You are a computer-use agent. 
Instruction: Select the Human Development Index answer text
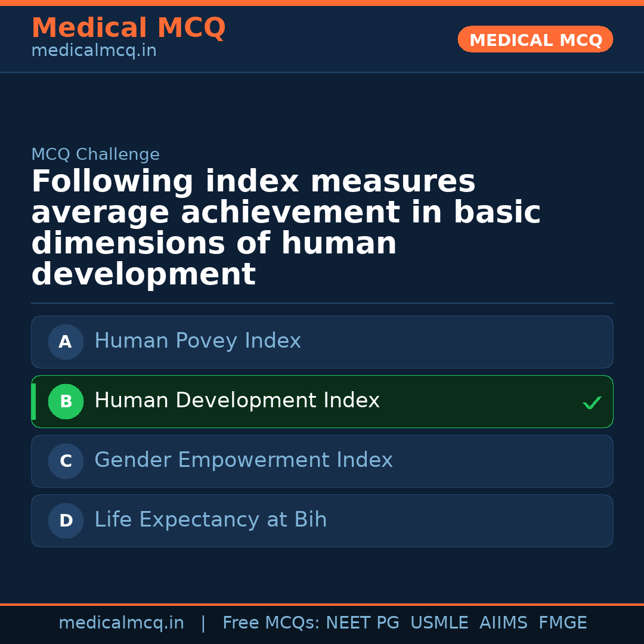point(237,401)
